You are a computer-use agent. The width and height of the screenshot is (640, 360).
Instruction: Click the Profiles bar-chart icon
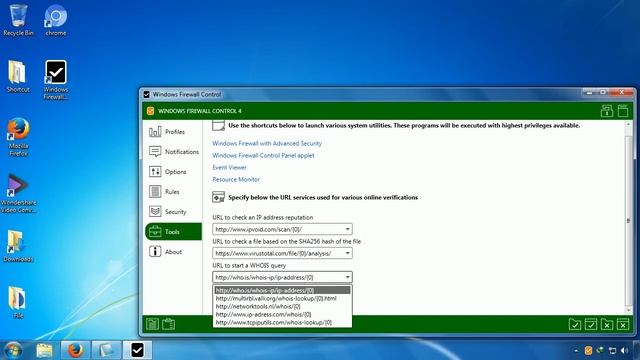(x=155, y=132)
